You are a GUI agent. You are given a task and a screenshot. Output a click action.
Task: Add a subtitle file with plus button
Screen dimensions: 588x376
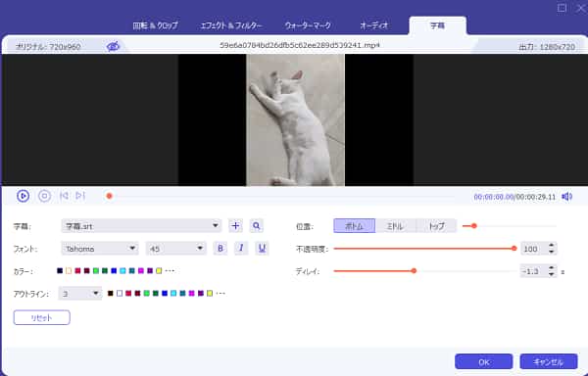click(235, 226)
